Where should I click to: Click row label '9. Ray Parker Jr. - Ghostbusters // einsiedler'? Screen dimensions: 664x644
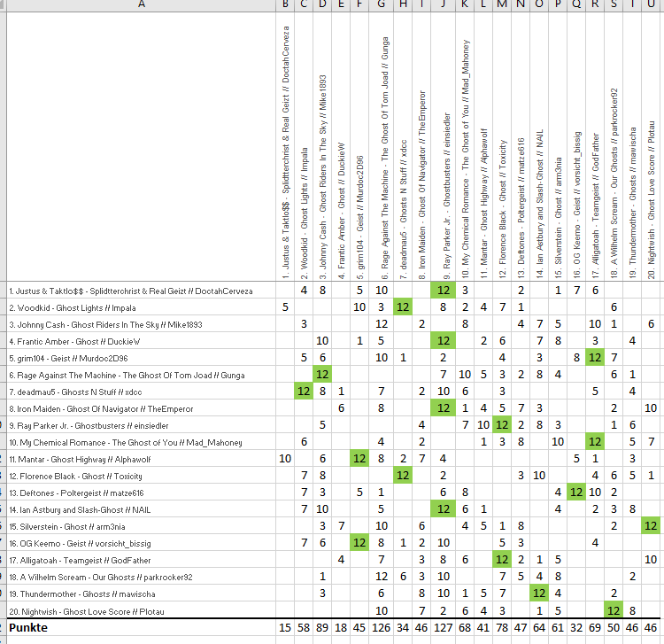click(x=89, y=426)
